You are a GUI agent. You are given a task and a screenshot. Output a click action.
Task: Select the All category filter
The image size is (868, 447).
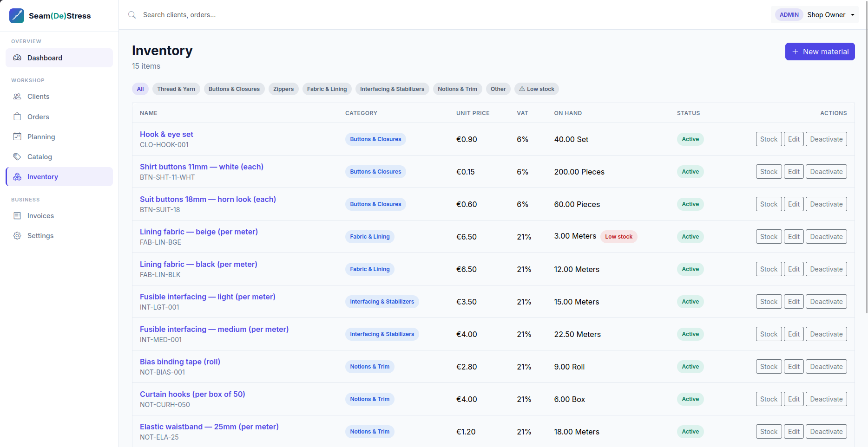click(x=140, y=89)
